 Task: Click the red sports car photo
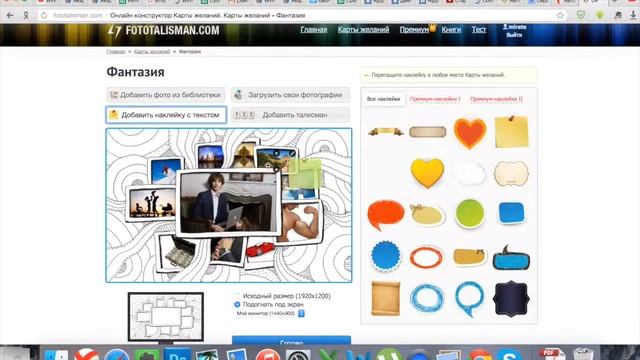(261, 248)
